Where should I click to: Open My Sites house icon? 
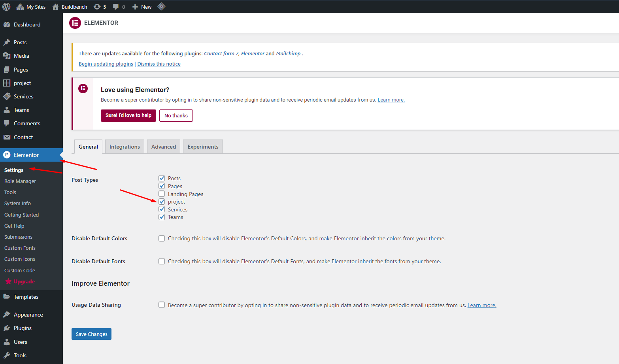point(20,7)
